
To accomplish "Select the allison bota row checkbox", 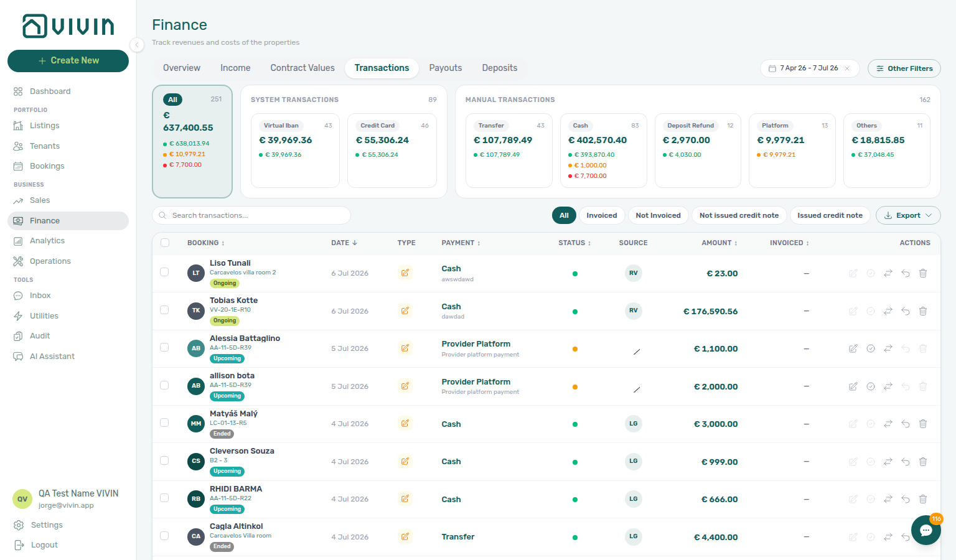I will pyautogui.click(x=164, y=385).
